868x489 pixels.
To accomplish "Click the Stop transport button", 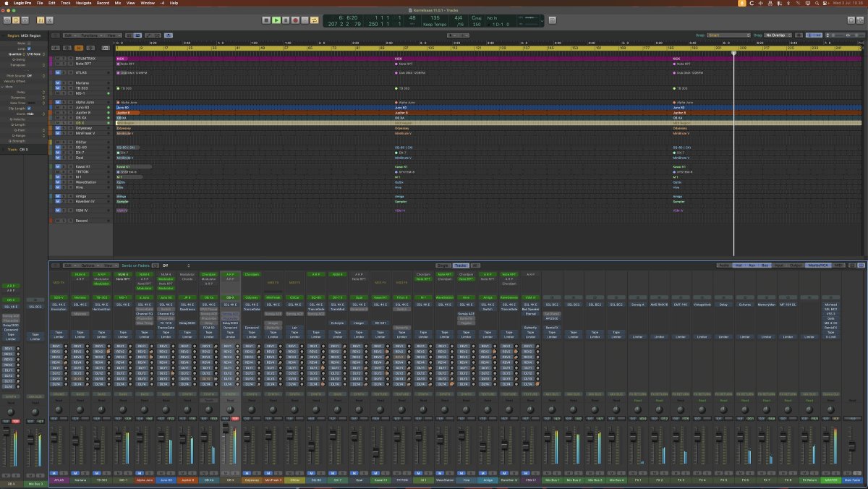I will pyautogui.click(x=266, y=20).
